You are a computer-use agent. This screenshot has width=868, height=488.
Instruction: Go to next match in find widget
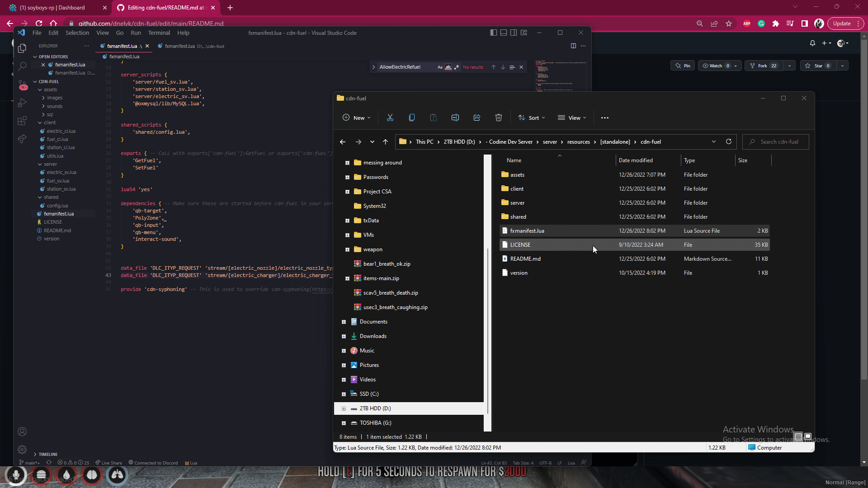[503, 67]
